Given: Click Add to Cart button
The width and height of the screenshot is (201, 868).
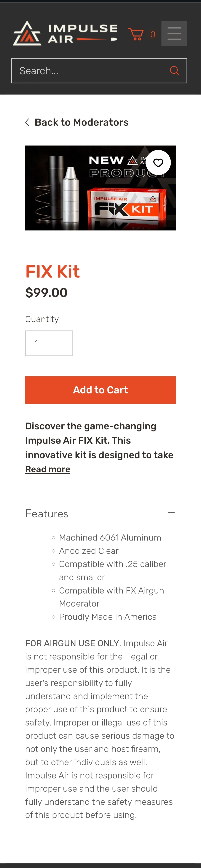Looking at the screenshot, I should pyautogui.click(x=100, y=390).
